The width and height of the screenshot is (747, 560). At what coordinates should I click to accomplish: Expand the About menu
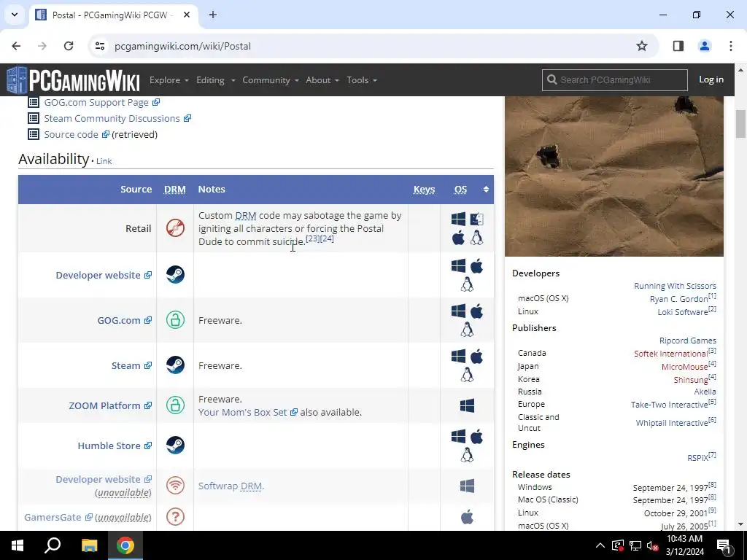pyautogui.click(x=322, y=80)
